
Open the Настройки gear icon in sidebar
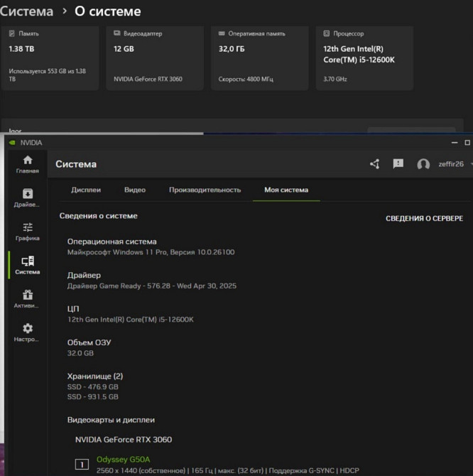[x=28, y=328]
